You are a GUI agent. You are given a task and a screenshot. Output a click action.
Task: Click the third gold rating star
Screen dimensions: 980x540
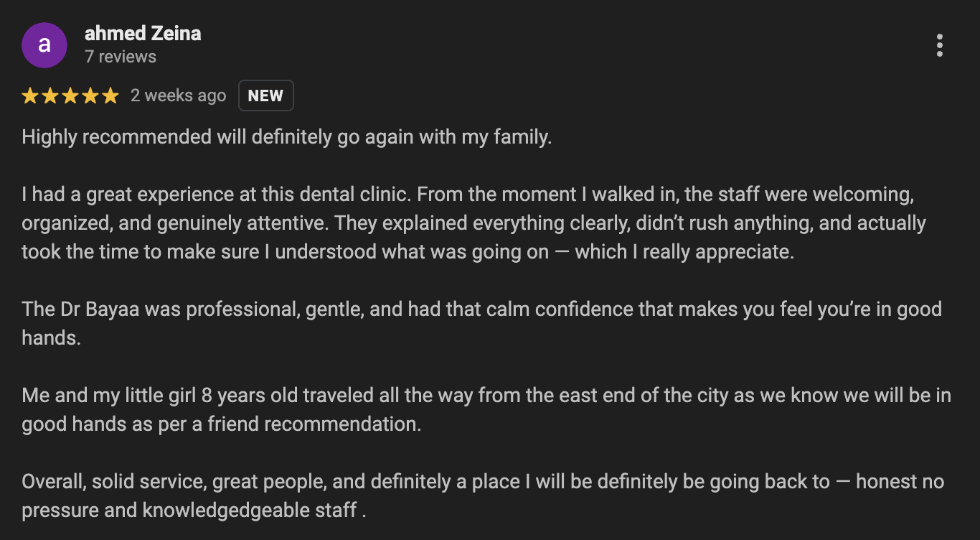coord(70,96)
